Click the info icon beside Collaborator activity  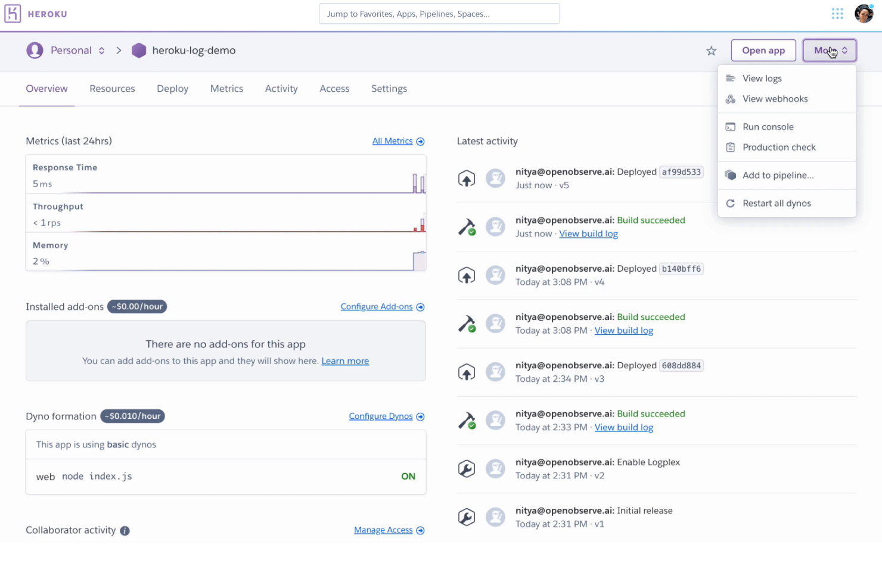(x=125, y=530)
